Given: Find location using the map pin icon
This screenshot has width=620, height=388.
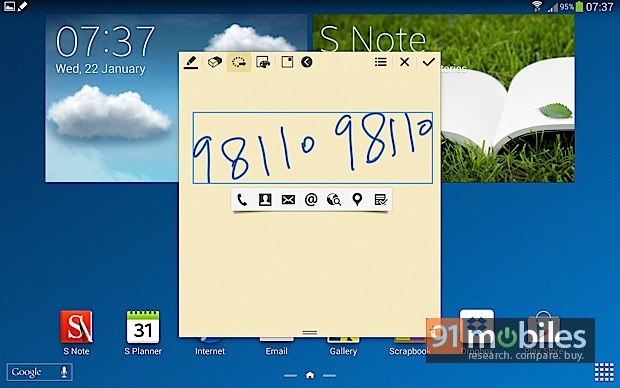Looking at the screenshot, I should click(357, 200).
